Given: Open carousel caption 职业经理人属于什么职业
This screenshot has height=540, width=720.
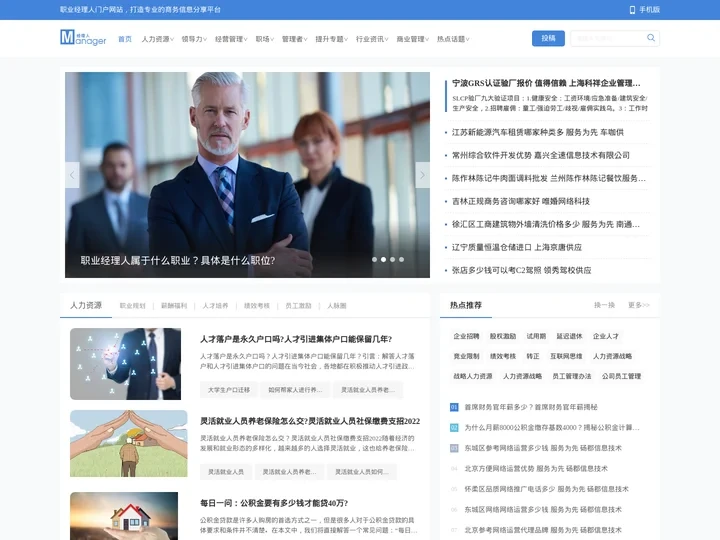Looking at the screenshot, I should pos(178,260).
